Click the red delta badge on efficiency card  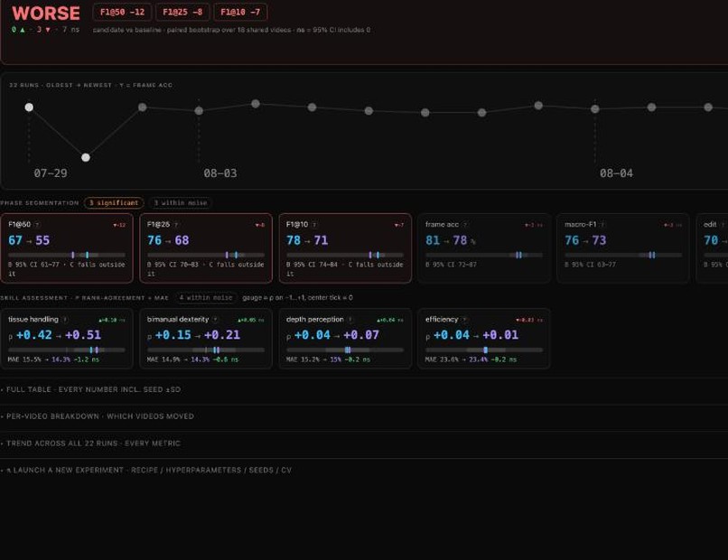point(529,320)
